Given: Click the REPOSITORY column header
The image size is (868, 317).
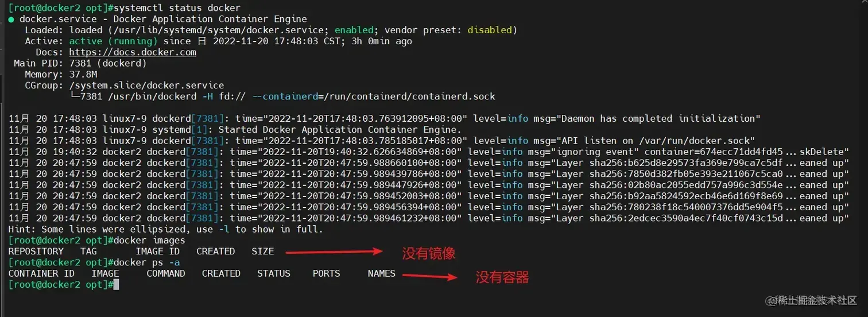Looking at the screenshot, I should click(x=36, y=252).
